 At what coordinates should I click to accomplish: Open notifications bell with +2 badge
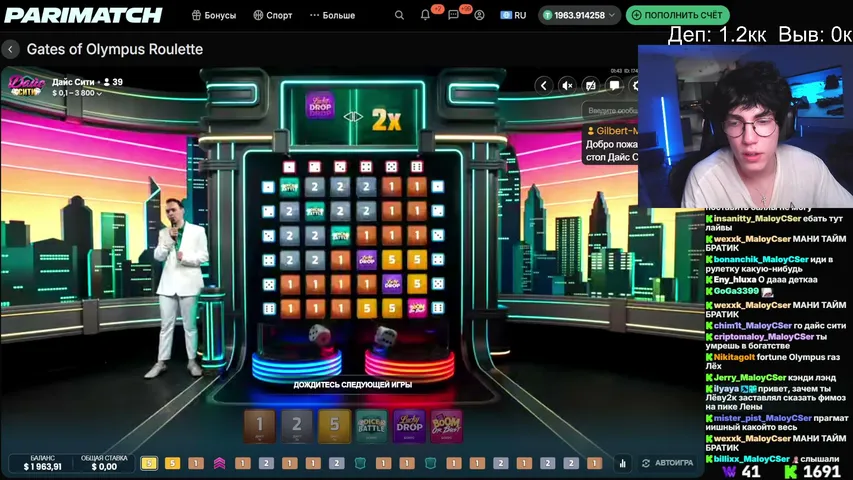(425, 15)
